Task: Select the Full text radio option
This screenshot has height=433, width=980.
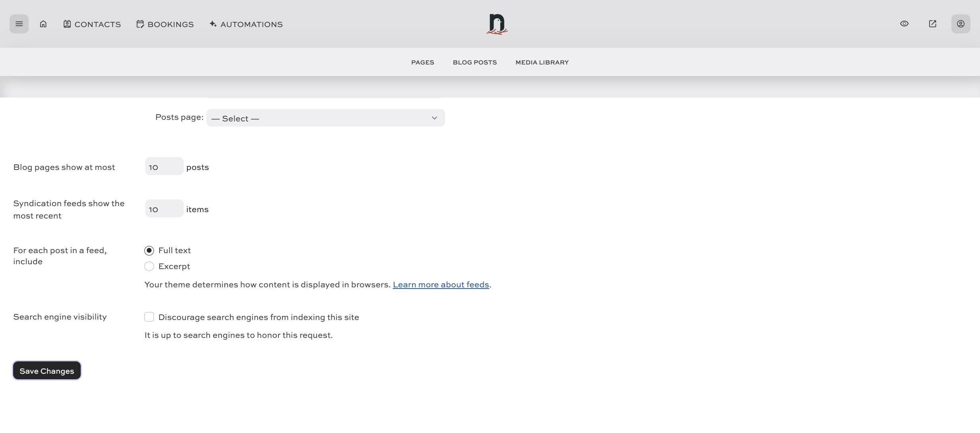Action: (x=149, y=251)
